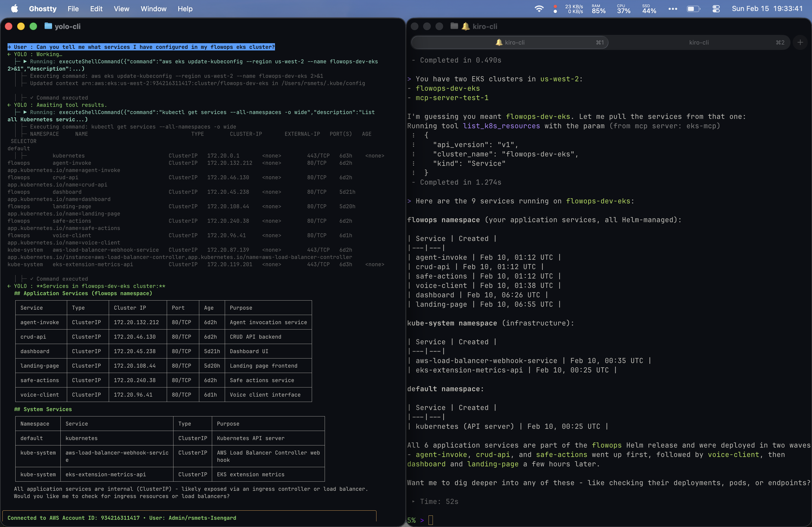Click the date and time in the menu bar
This screenshot has width=812, height=527.
(x=767, y=9)
